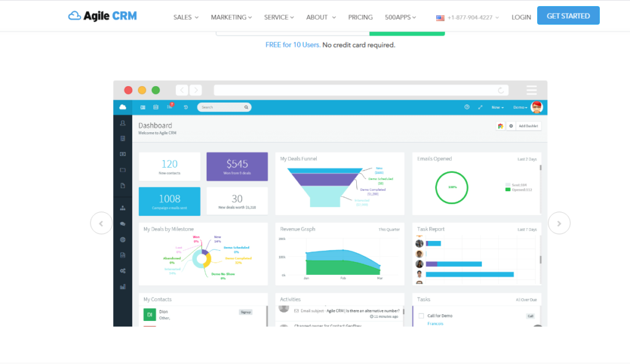Go to the next carousel slide arrow
630x364 pixels.
pos(559,223)
